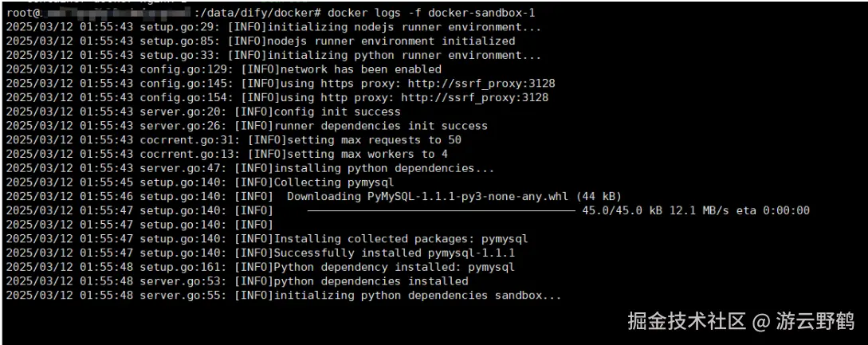The height and width of the screenshot is (345, 868).
Task: Click the https proxy URL http://ssrf_proxy:3128
Action: tap(481, 84)
